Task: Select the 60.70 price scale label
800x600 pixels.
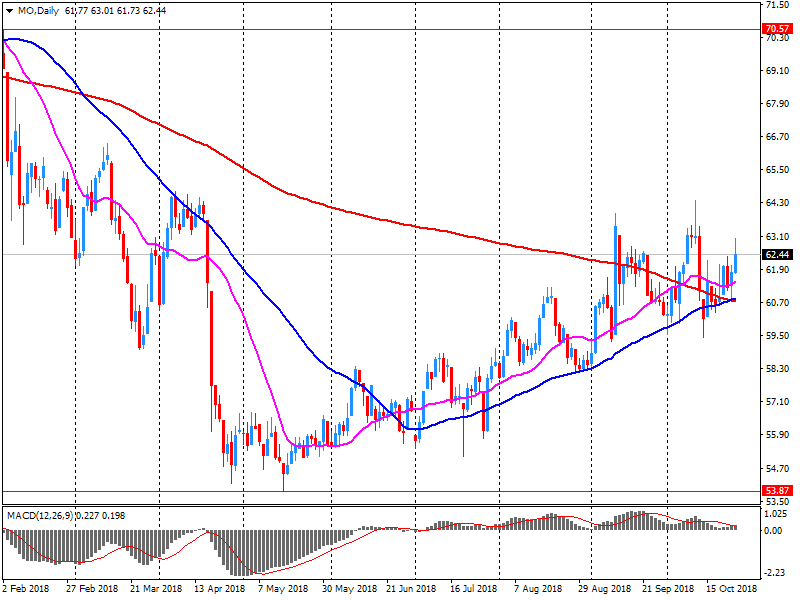Action: point(777,303)
